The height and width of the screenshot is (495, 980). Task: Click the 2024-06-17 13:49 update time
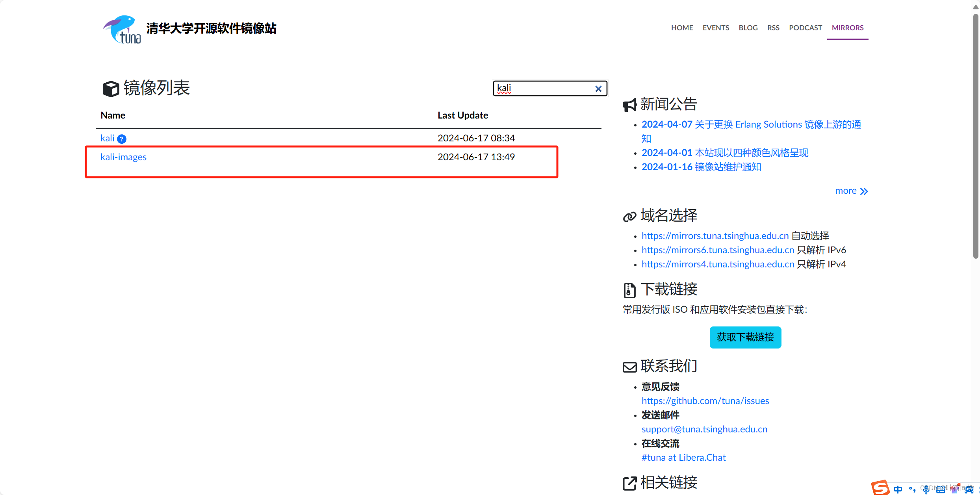pos(476,157)
